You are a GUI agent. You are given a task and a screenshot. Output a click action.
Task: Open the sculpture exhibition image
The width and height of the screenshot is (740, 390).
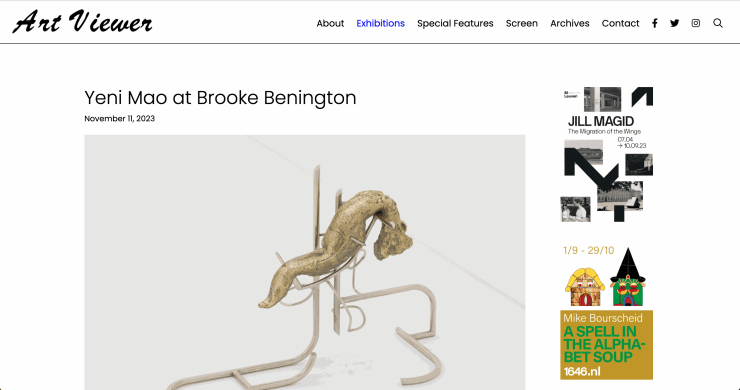point(304,263)
